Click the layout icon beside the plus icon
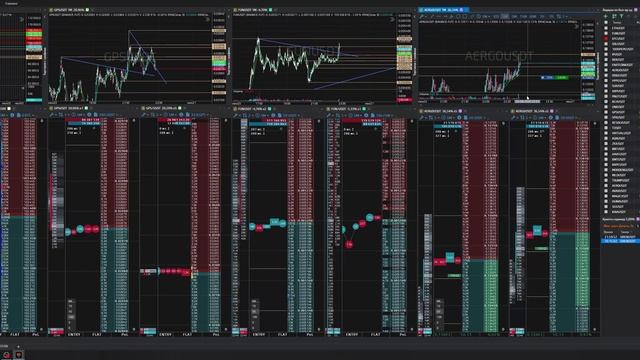 coord(614,16)
